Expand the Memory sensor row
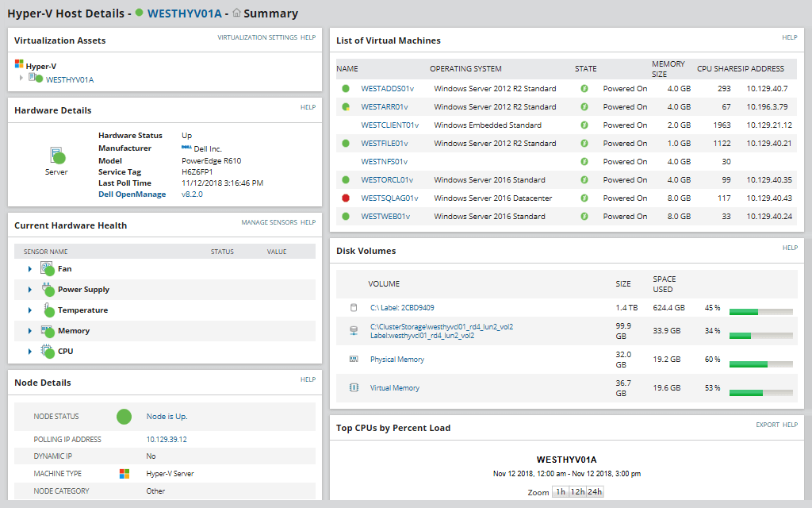812x508 pixels. tap(30, 331)
